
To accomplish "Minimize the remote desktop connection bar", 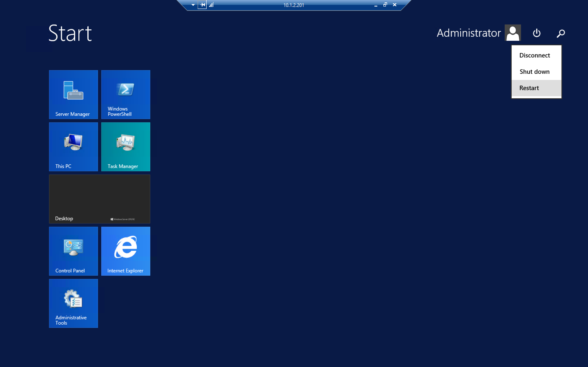I will tap(376, 5).
